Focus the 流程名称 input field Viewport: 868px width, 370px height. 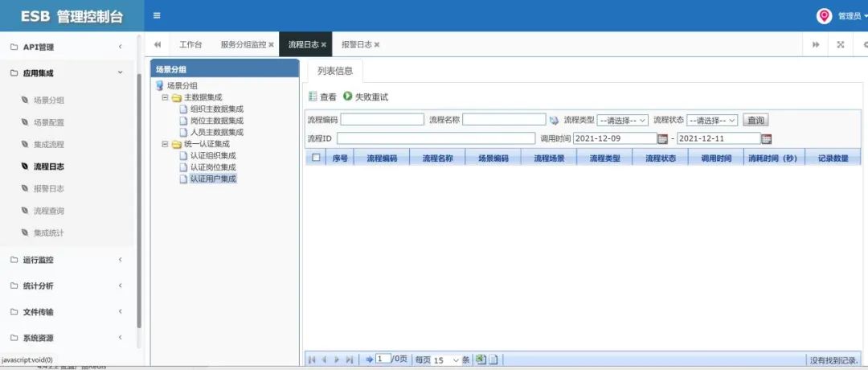tap(504, 120)
